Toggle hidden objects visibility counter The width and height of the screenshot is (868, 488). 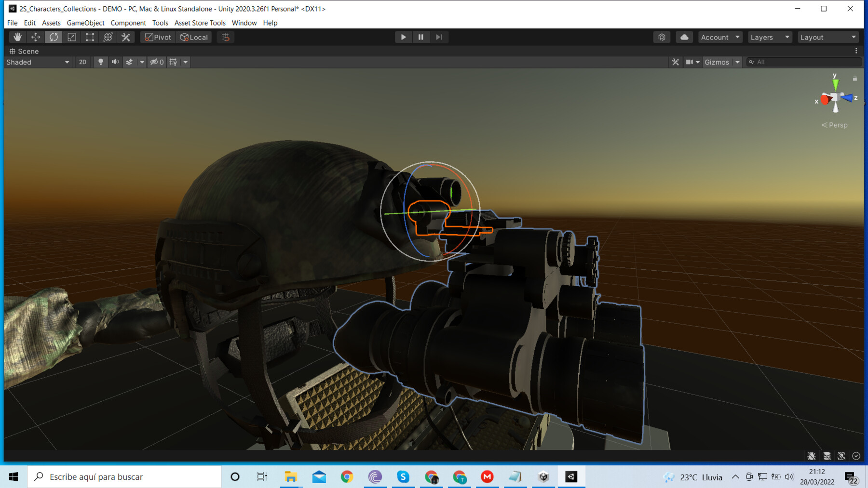(x=157, y=62)
